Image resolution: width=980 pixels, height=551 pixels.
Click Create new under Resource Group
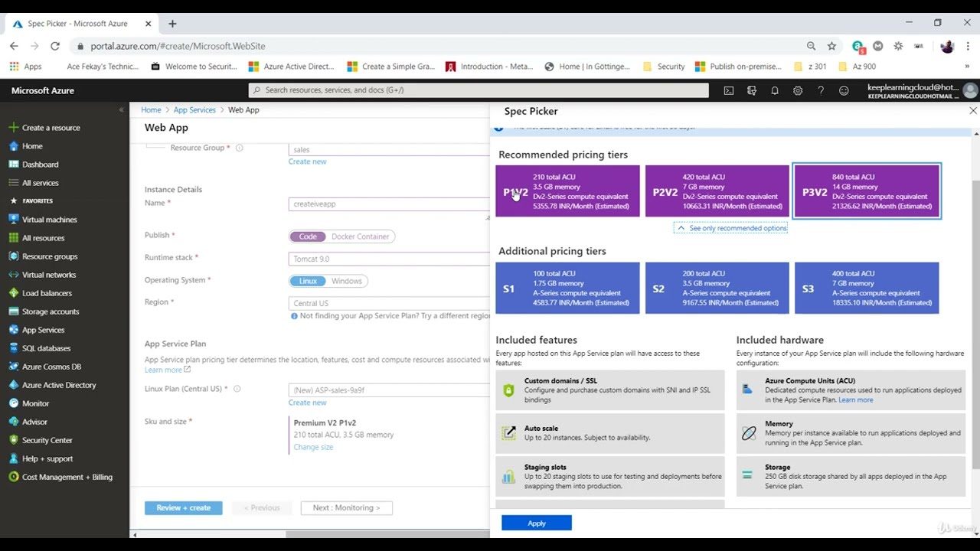pyautogui.click(x=307, y=161)
